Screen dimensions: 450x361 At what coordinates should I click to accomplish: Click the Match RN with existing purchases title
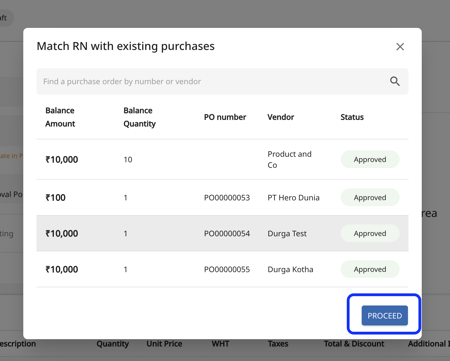click(x=126, y=46)
